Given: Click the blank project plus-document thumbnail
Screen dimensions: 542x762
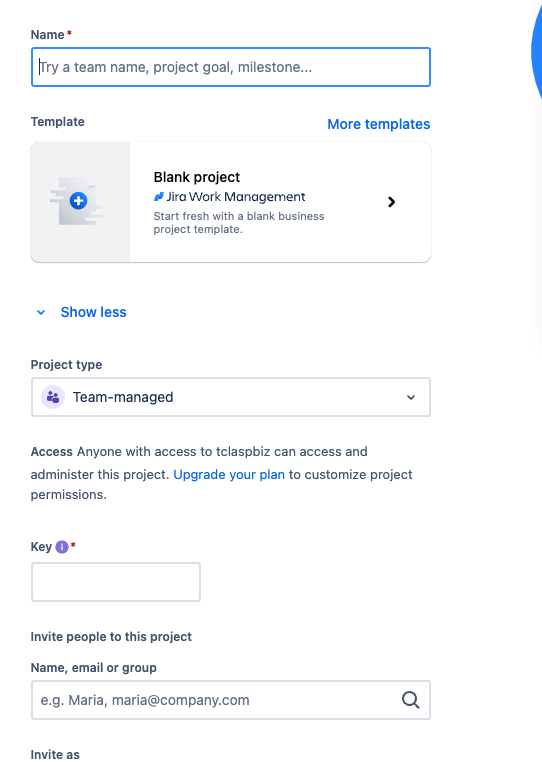Looking at the screenshot, I should tap(80, 202).
